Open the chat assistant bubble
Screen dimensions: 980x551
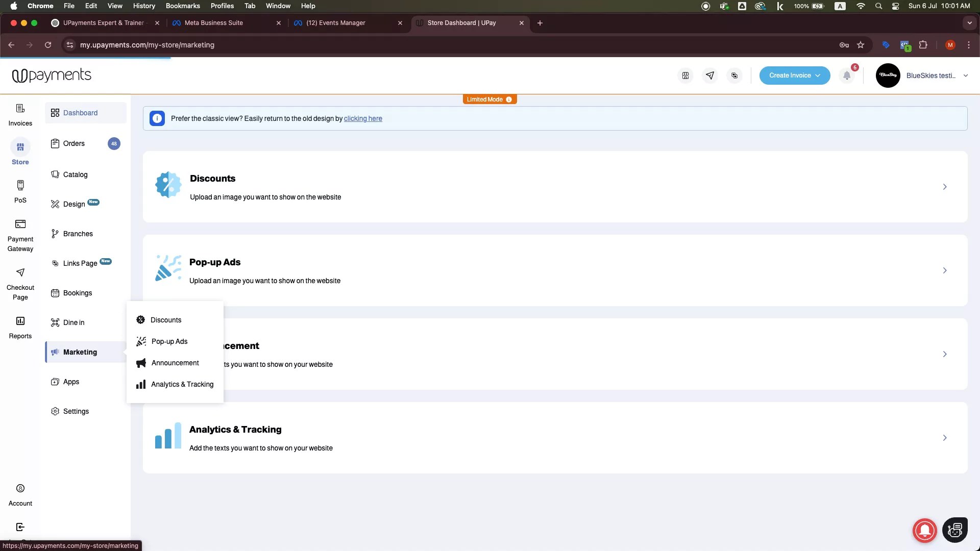point(954,530)
